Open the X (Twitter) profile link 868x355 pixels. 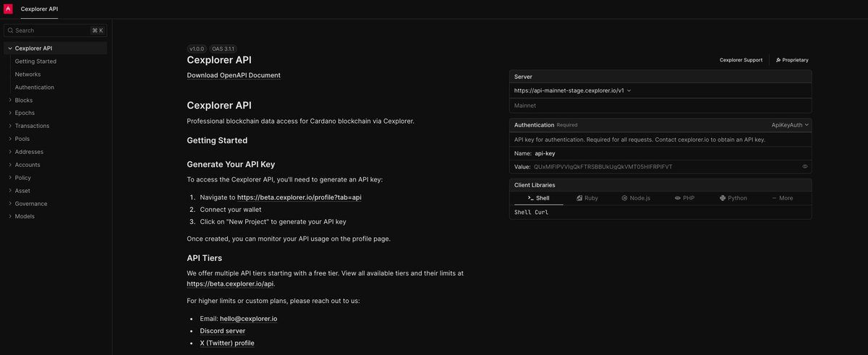tap(227, 343)
